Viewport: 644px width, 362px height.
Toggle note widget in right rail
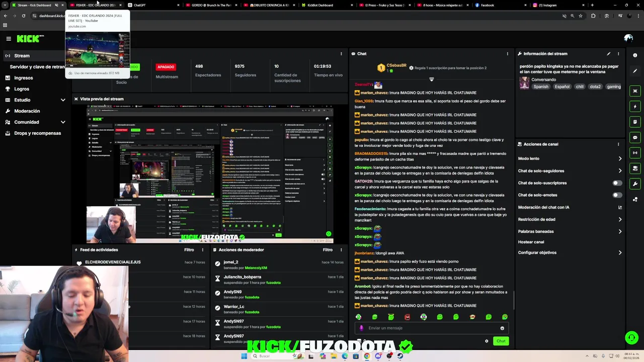635,122
